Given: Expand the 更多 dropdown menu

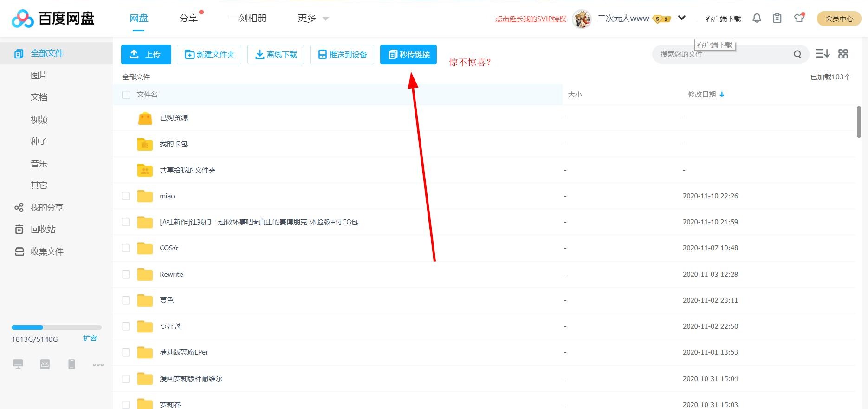Looking at the screenshot, I should [313, 19].
